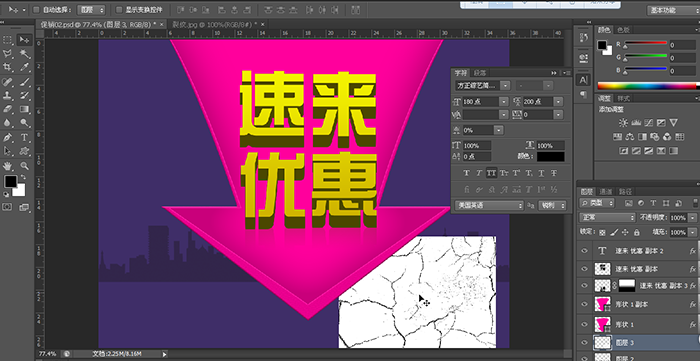
Task: Select the Magic Wand tool
Action: pos(24,54)
